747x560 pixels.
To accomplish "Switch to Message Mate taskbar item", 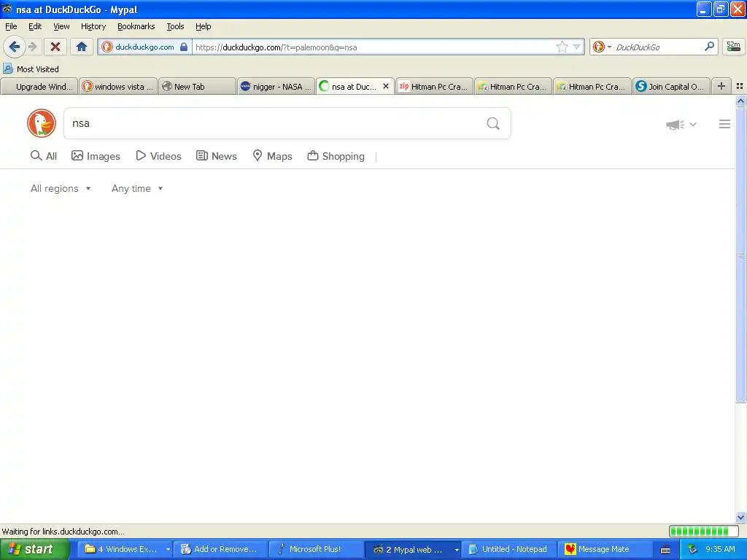I will (x=605, y=550).
